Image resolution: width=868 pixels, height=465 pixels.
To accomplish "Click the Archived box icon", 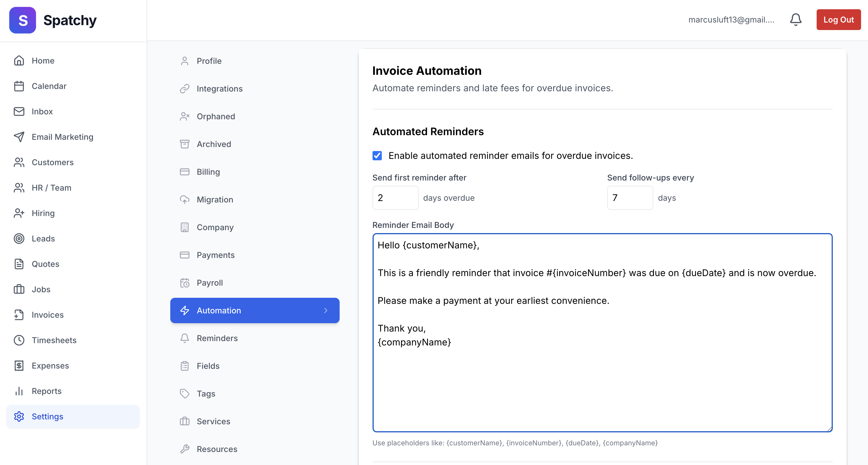I will [185, 144].
